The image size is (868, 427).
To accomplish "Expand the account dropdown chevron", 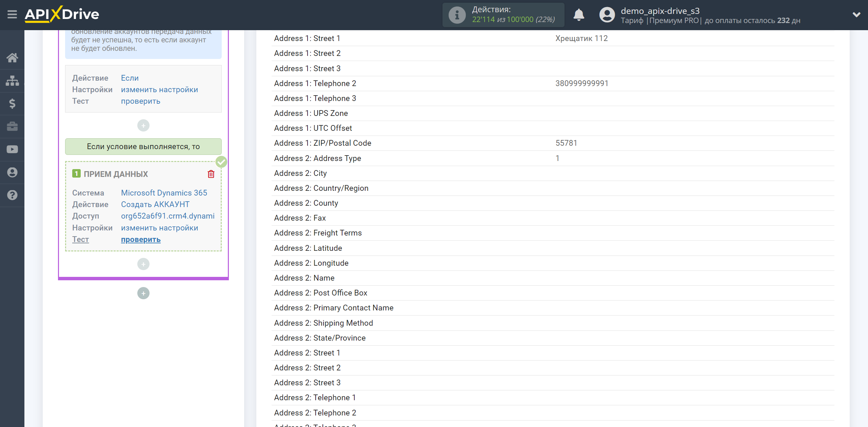I will 856,15.
